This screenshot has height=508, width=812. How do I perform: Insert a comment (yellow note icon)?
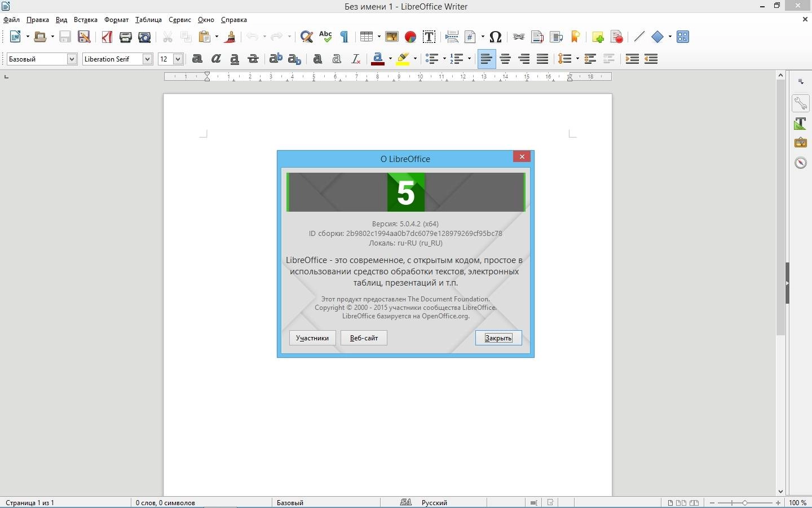tap(598, 37)
